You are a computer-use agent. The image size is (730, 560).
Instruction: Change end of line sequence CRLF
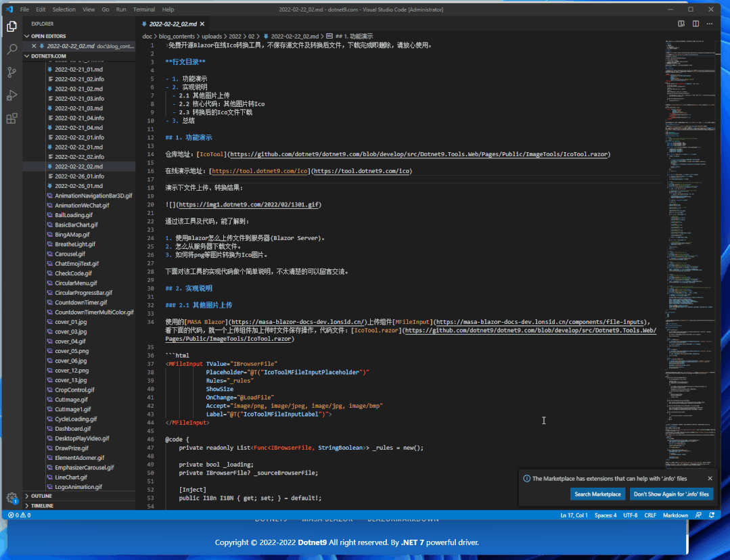[x=650, y=515]
